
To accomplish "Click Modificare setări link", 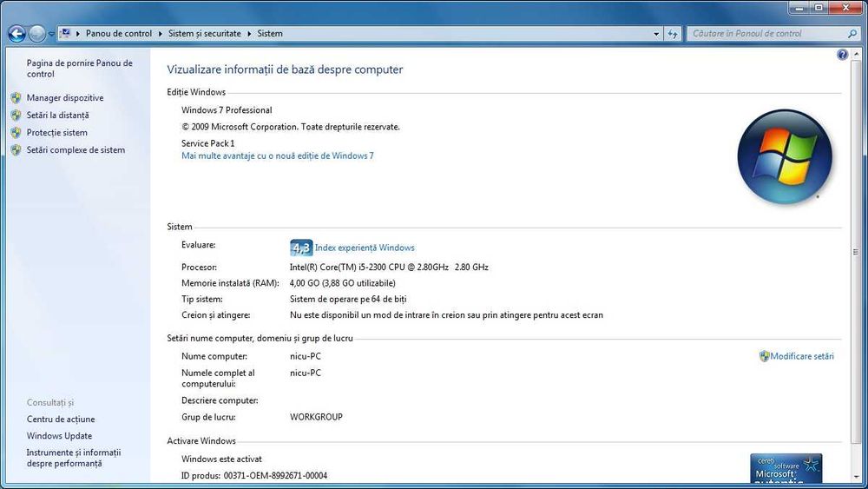I will coord(802,356).
